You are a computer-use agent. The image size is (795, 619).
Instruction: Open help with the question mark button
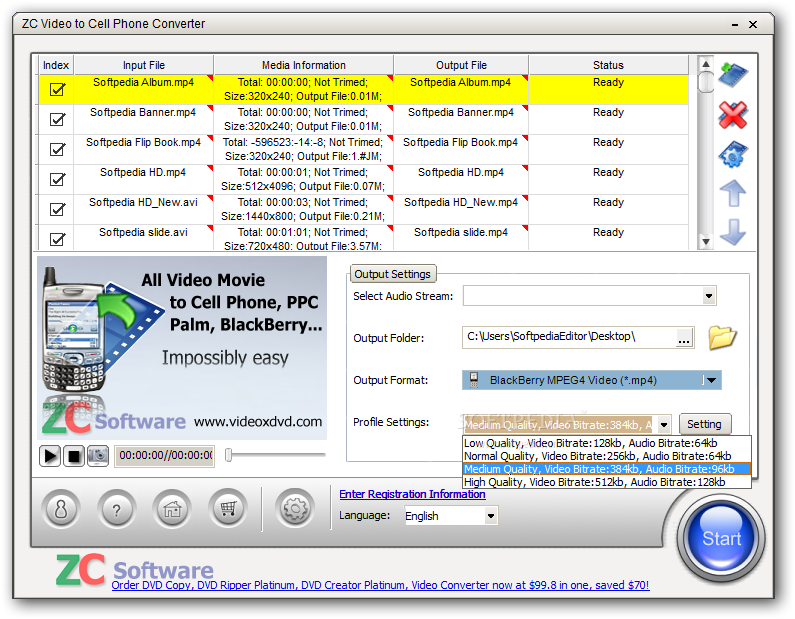[117, 508]
